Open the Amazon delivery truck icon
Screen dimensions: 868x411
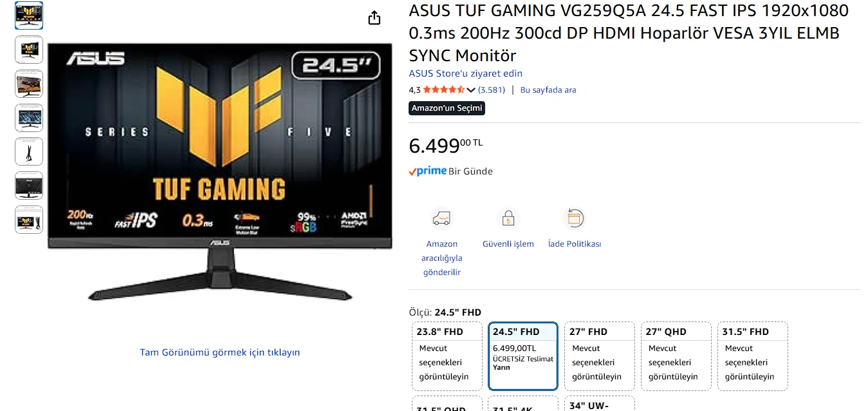pyautogui.click(x=441, y=218)
